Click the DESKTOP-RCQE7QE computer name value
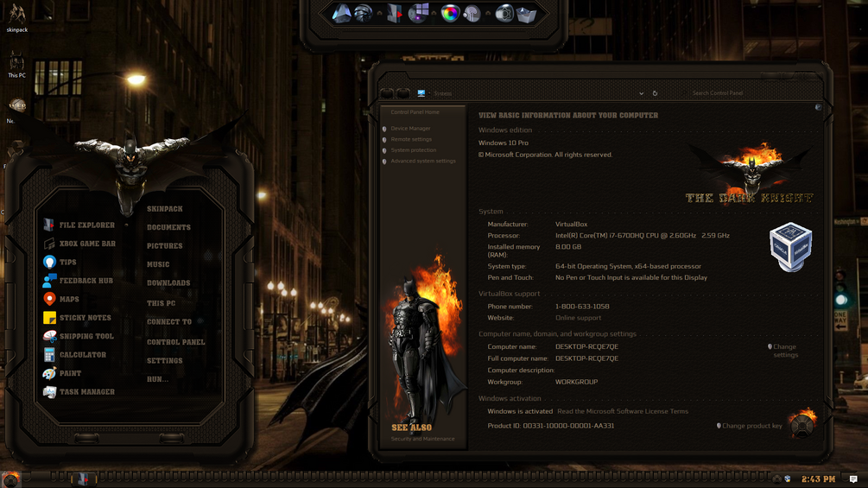The width and height of the screenshot is (868, 488). [x=586, y=347]
